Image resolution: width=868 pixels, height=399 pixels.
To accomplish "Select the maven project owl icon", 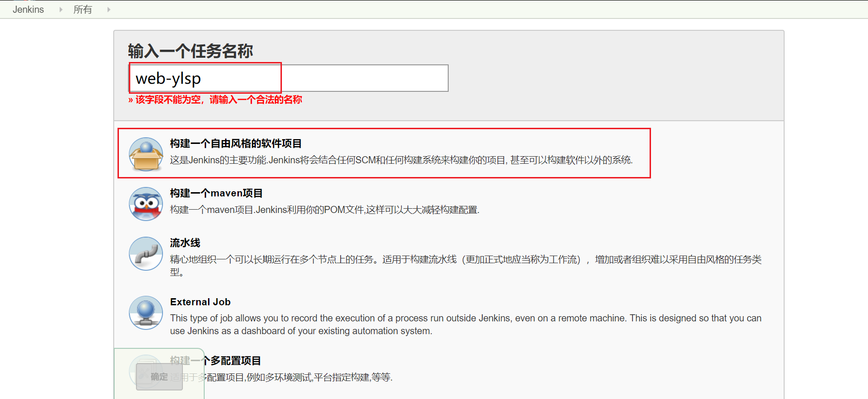I will (x=146, y=204).
